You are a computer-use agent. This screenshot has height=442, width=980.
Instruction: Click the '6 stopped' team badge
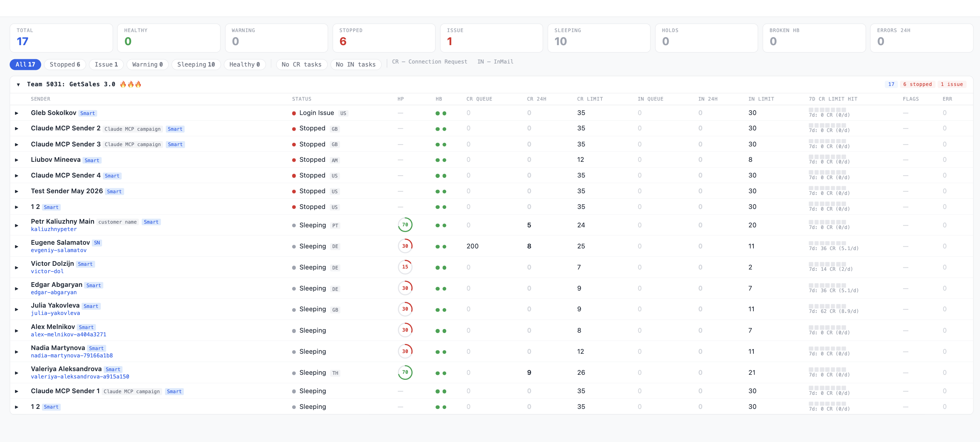pos(917,84)
